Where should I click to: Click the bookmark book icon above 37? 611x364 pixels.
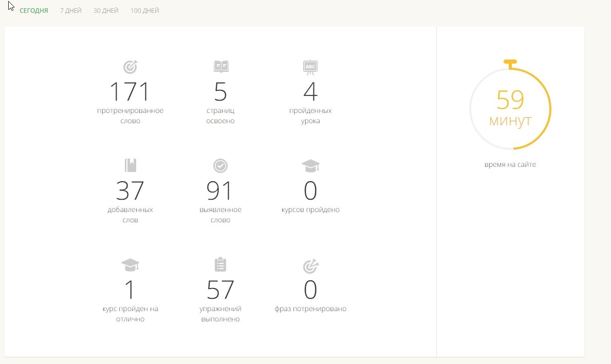131,165
